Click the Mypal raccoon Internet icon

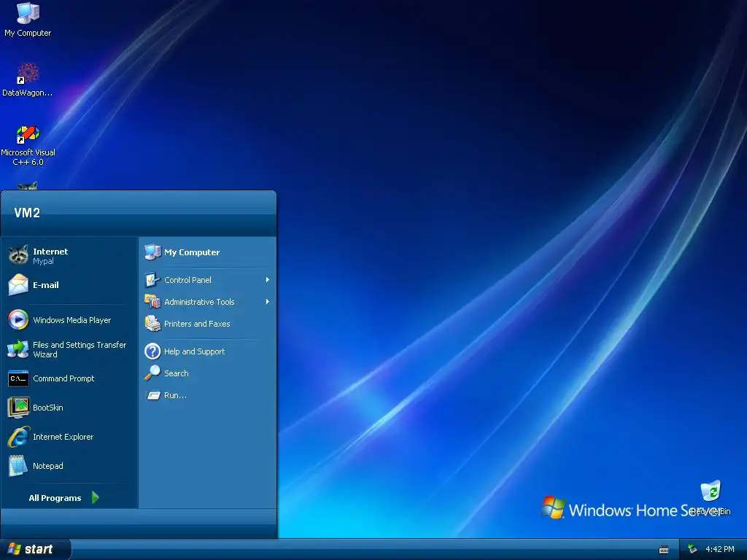pos(18,255)
